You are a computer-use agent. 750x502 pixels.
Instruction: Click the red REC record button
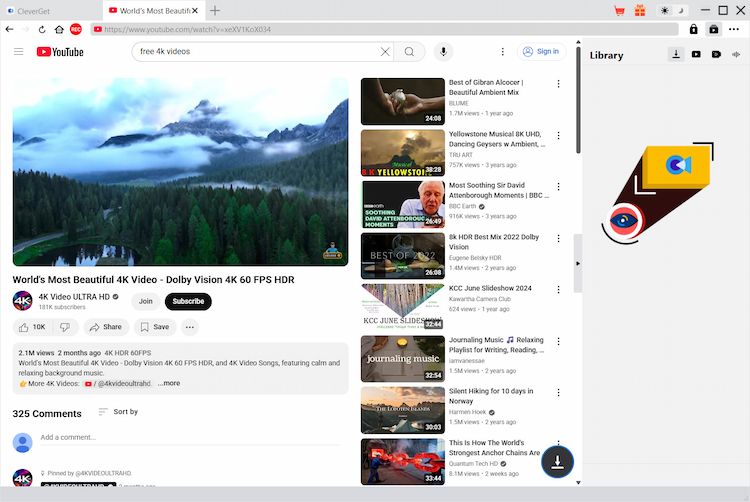[76, 30]
